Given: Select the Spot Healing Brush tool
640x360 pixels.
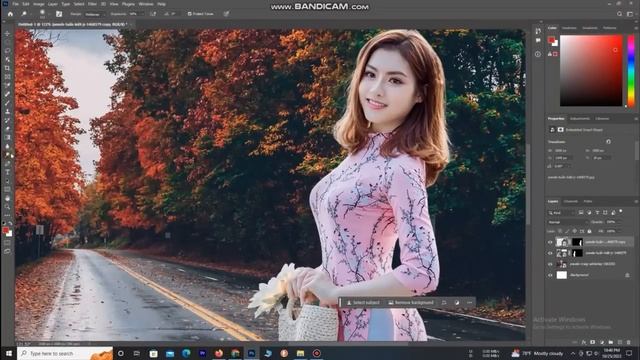Looking at the screenshot, I should pyautogui.click(x=7, y=94).
